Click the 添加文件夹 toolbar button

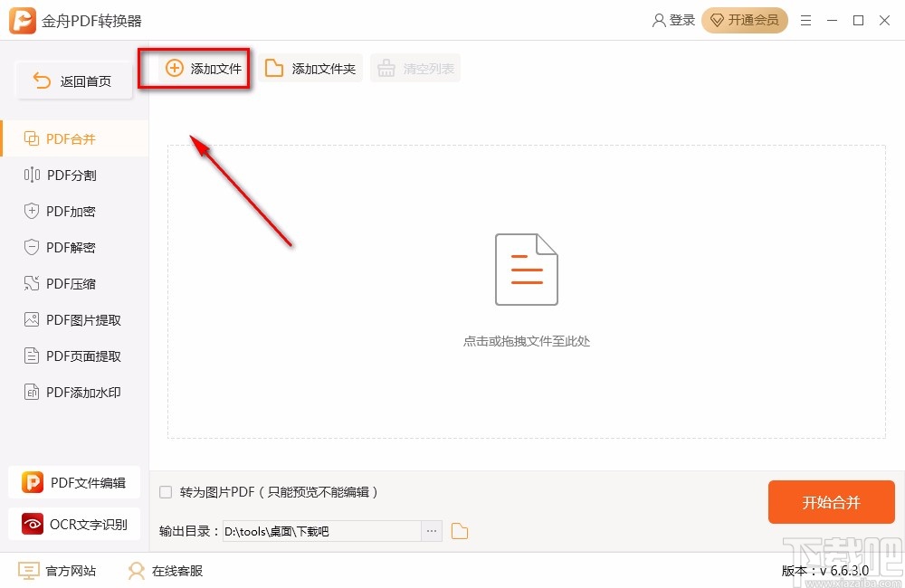click(311, 67)
